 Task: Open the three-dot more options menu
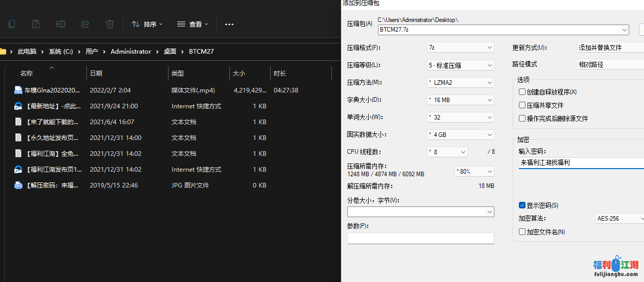pos(229,24)
